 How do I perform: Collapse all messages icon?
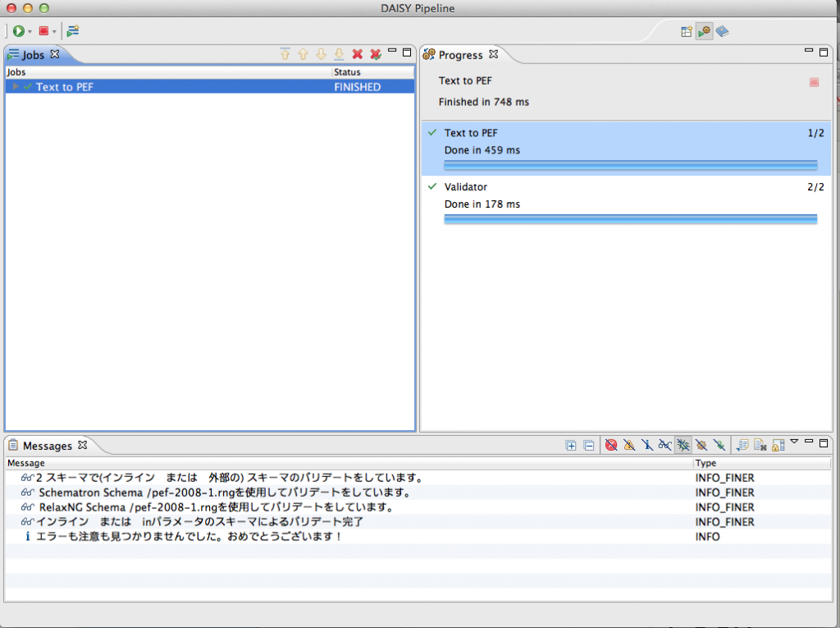(589, 446)
